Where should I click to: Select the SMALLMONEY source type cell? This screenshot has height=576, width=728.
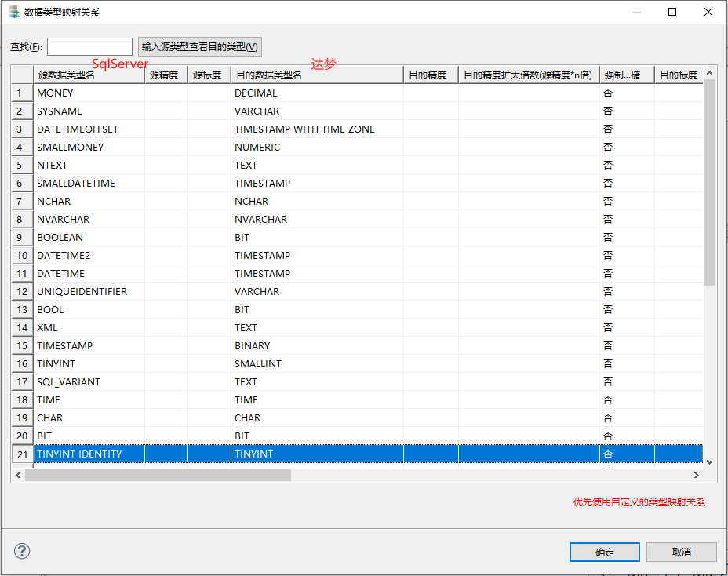[89, 148]
